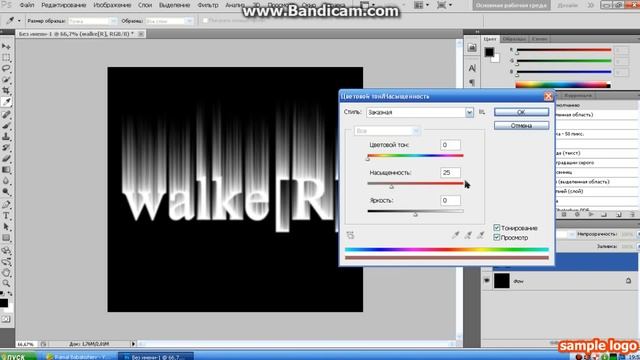Click OK in Hue/Saturation dialog

click(521, 112)
